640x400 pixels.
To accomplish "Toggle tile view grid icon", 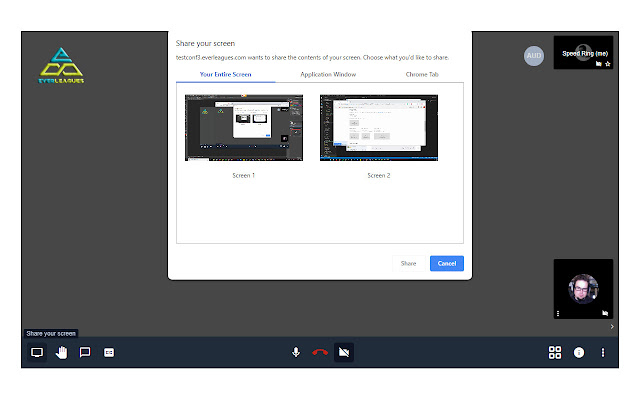I will click(555, 352).
